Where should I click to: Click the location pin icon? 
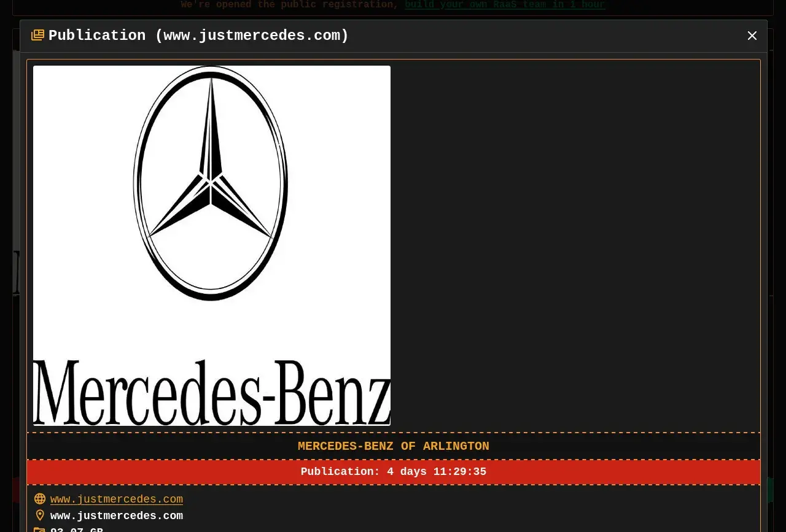(x=40, y=515)
